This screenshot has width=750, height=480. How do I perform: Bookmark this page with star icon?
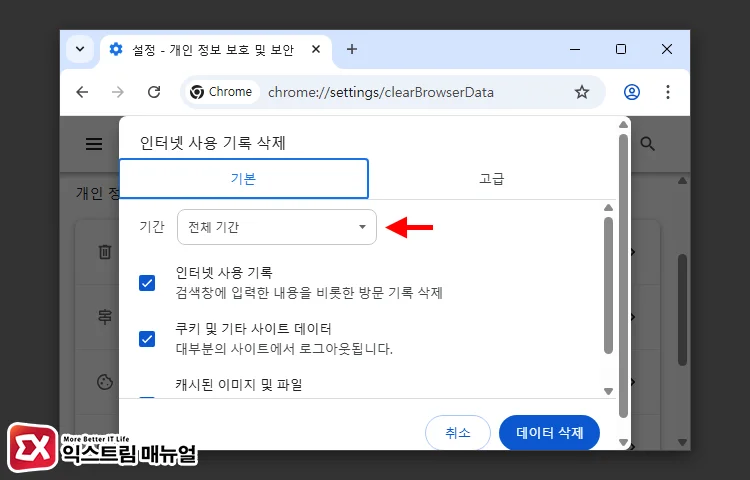click(582, 92)
